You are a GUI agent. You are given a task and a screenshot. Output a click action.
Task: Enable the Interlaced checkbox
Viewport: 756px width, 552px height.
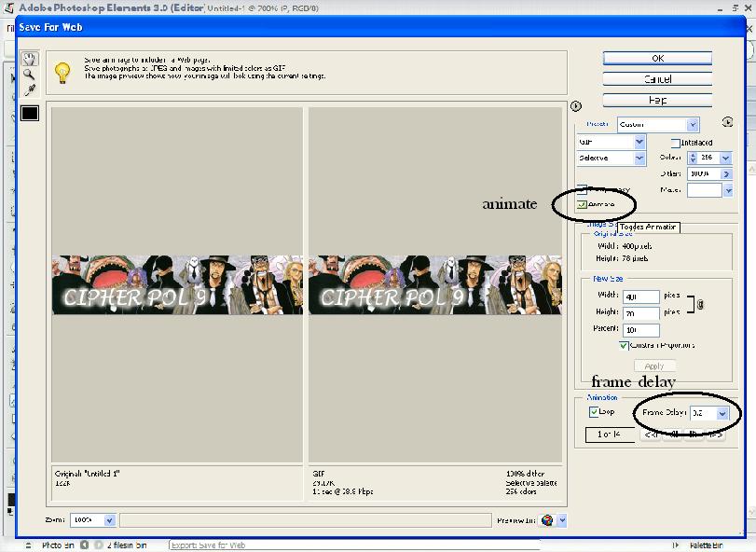click(x=676, y=143)
